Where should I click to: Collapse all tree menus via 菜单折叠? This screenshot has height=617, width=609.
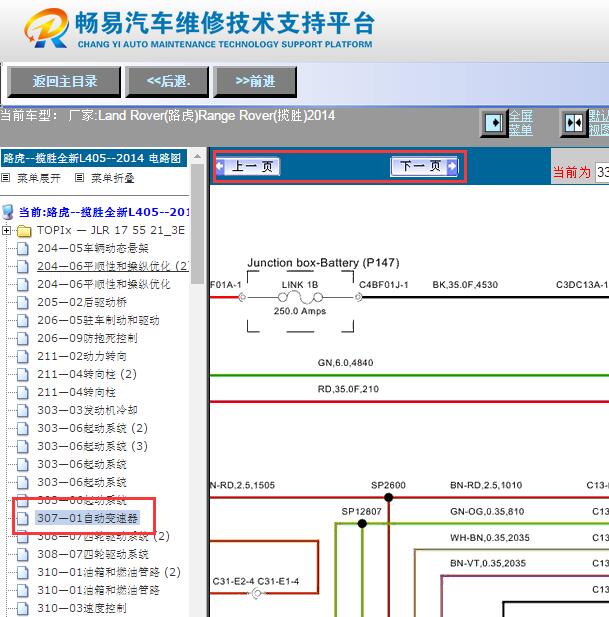click(x=113, y=178)
